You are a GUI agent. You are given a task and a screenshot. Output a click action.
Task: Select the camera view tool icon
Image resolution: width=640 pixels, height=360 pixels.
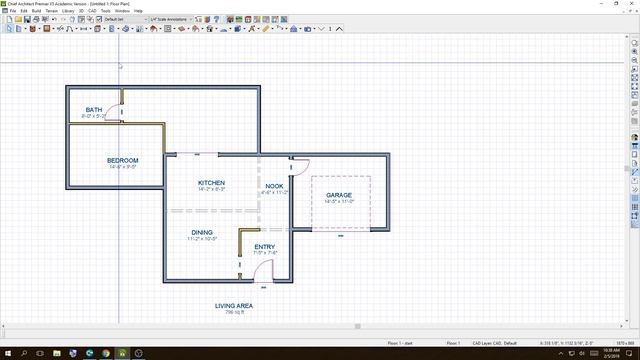307,29
